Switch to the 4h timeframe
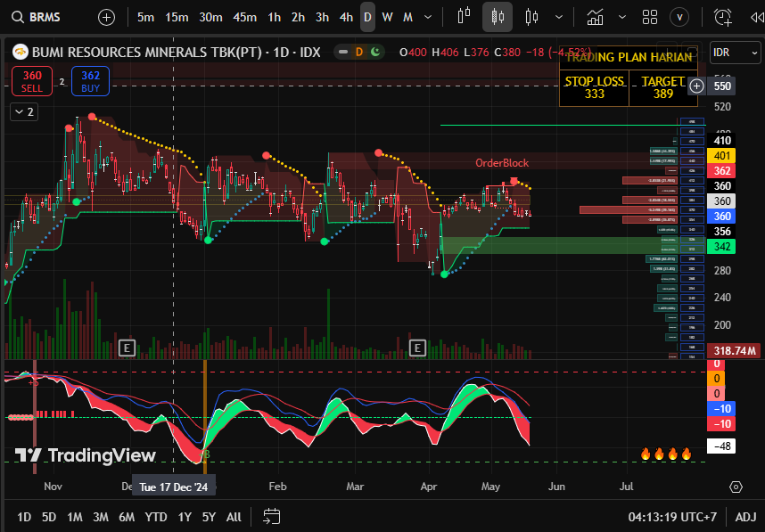Screen dimensions: 765x532 click(x=346, y=17)
